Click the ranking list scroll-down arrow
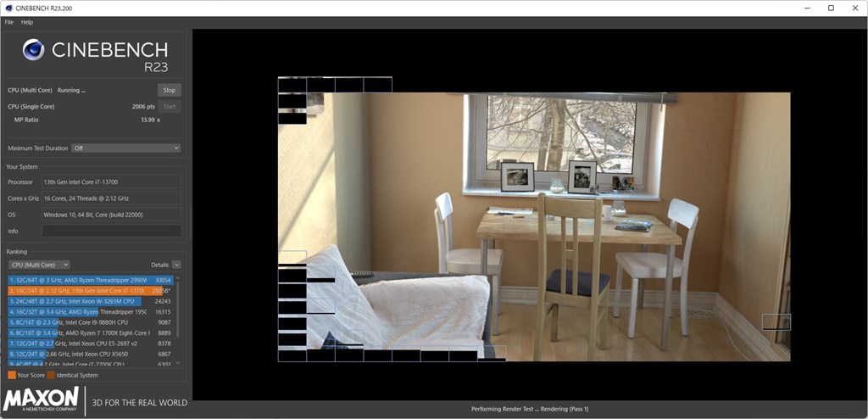 [x=178, y=363]
